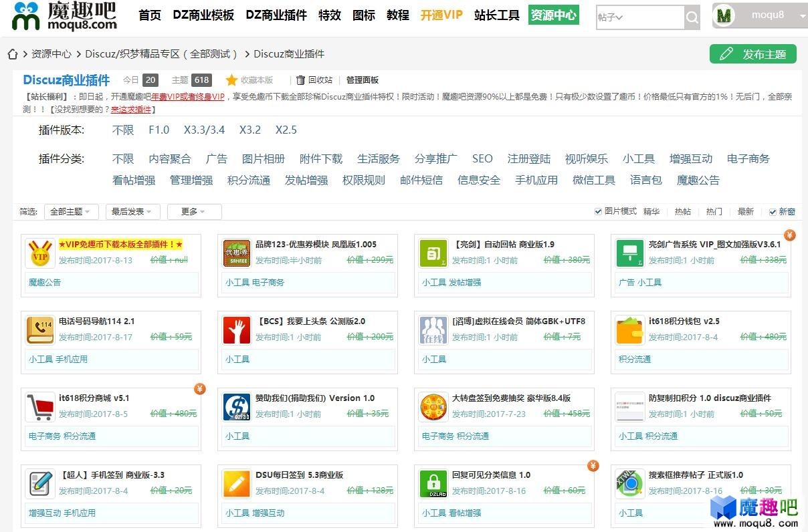Open the 搜索框推荐帖子 plugin icon

click(630, 484)
